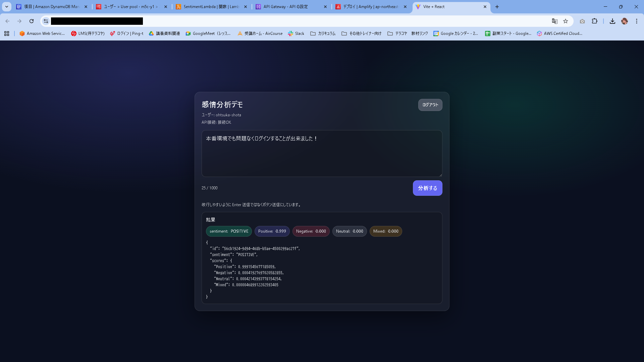Click the site information icon in address bar

point(46,21)
